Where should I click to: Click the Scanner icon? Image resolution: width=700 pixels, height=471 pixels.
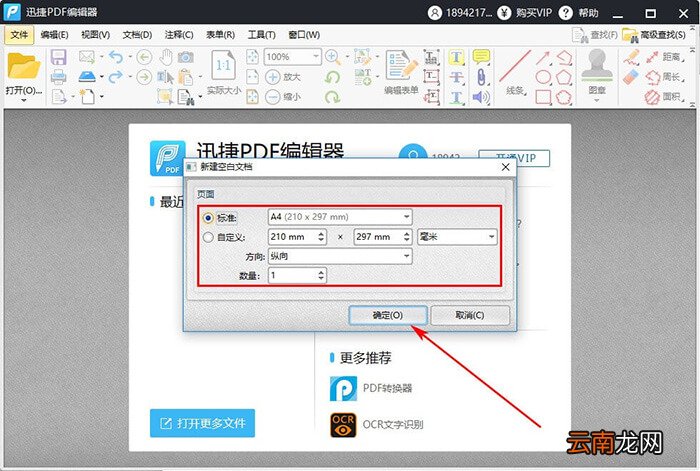(x=87, y=77)
